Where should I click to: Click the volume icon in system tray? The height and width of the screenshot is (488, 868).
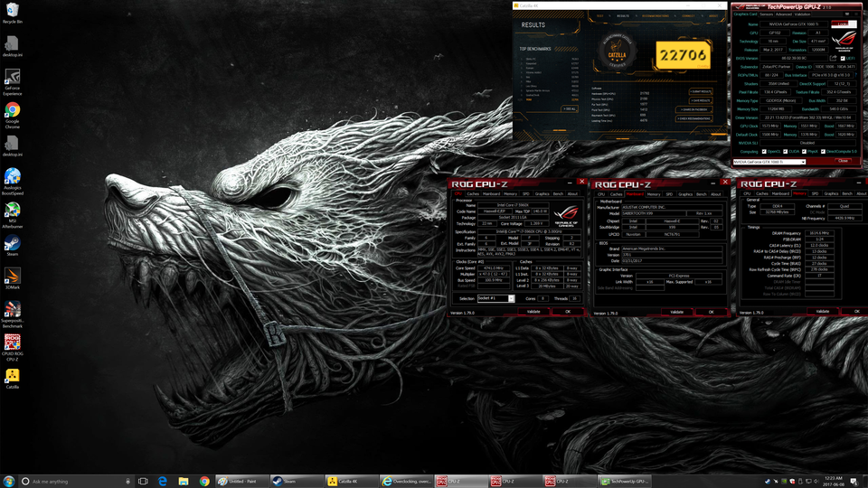(x=816, y=482)
